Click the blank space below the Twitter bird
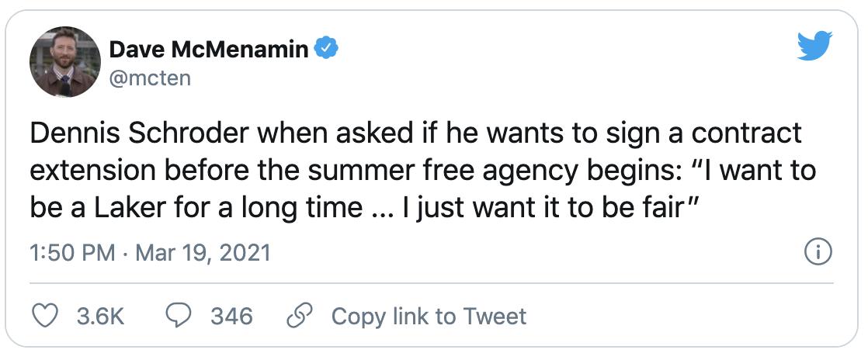 pyautogui.click(x=814, y=93)
